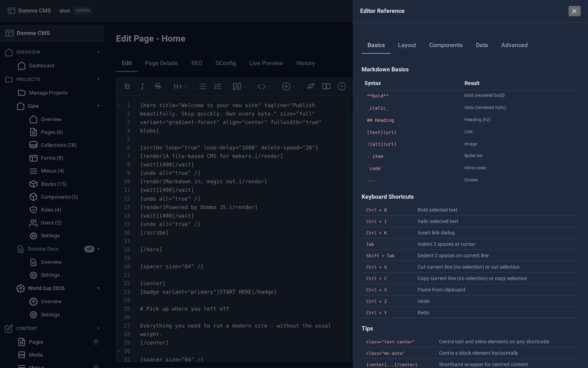Toggle the Domma Docs off badge
588x368 pixels.
[x=89, y=249]
